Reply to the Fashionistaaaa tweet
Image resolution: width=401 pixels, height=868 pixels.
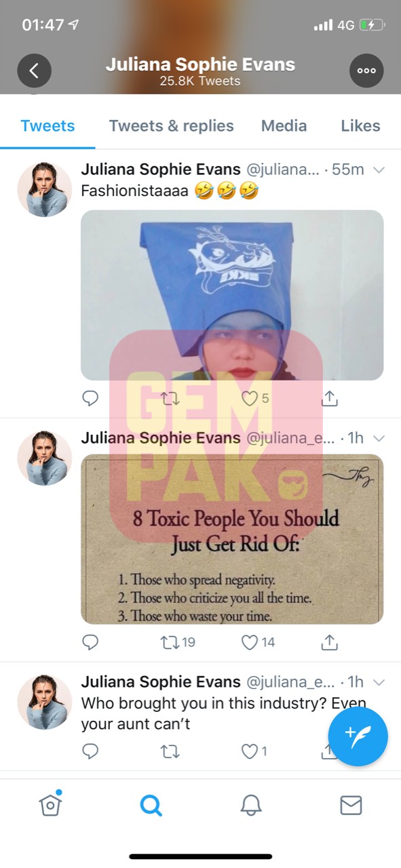click(90, 399)
